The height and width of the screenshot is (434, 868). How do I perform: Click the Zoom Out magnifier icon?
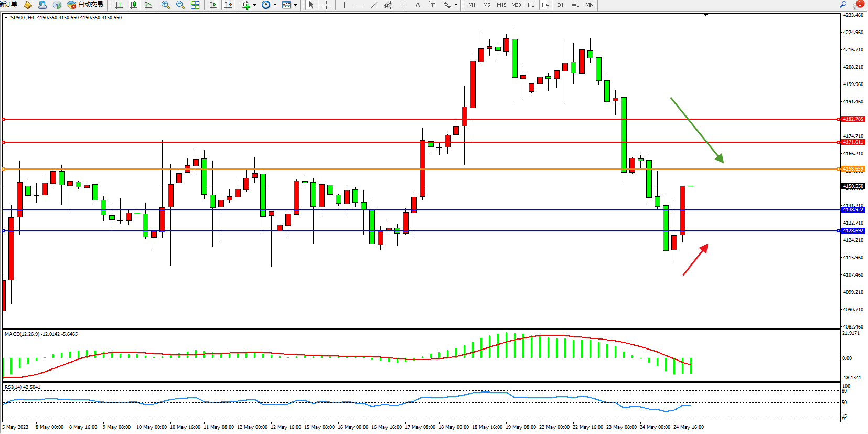point(180,5)
